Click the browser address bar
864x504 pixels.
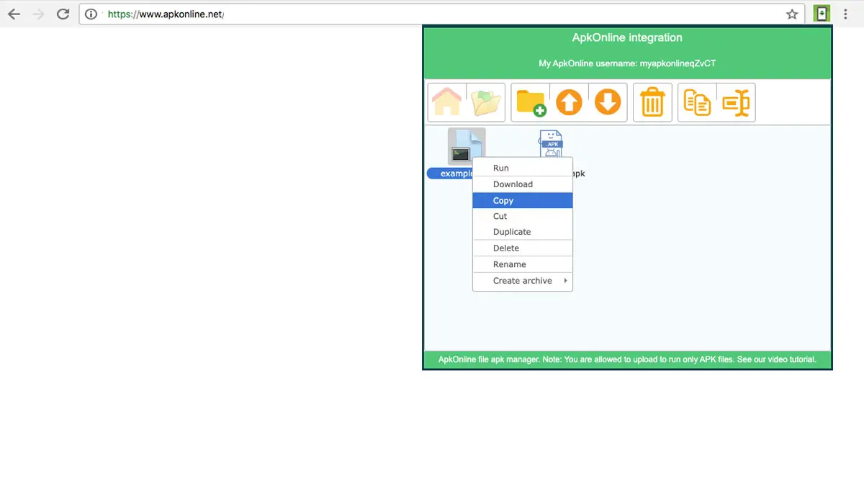tap(432, 14)
